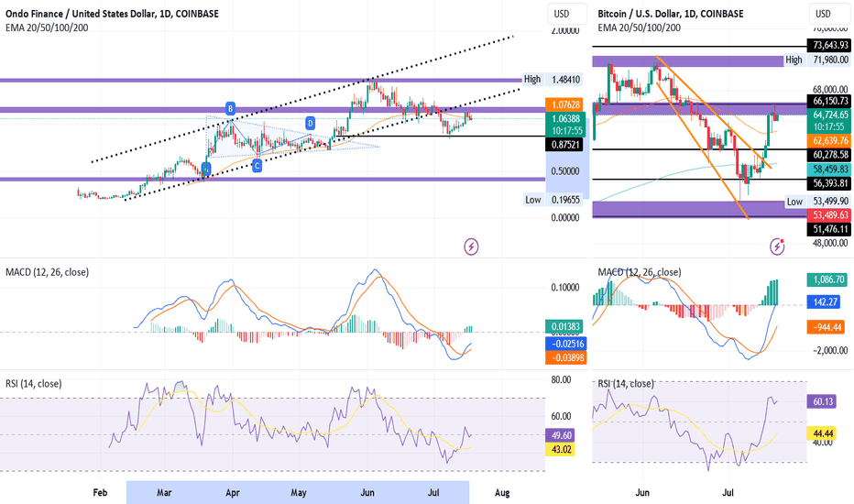The width and height of the screenshot is (854, 504).
Task: Click the 0.50000 value on Ondo price scale
Action: click(564, 171)
